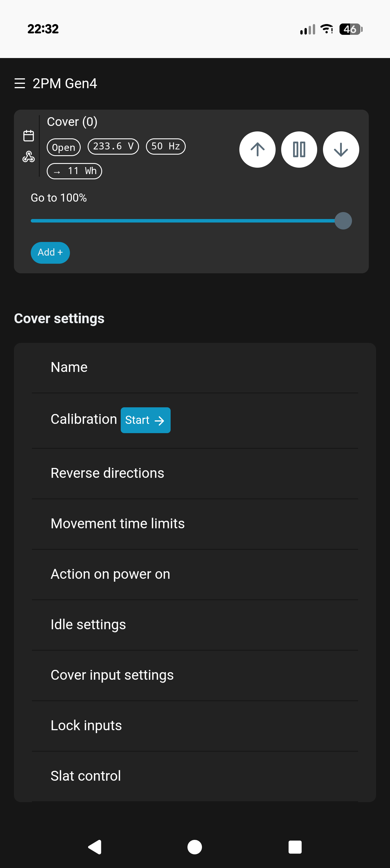
Task: Click the Add + button
Action: click(50, 252)
